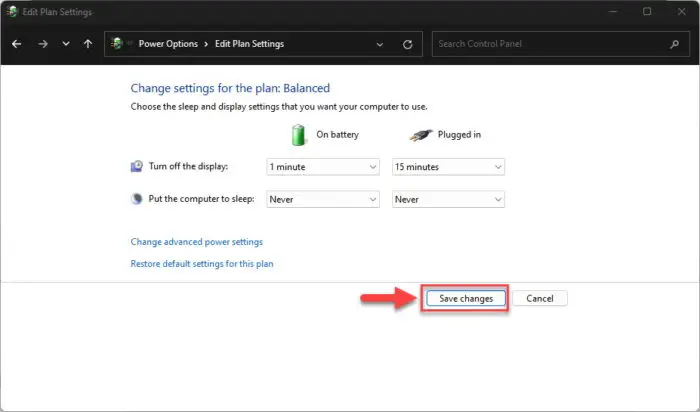Navigate to Power Options breadcrumb

pyautogui.click(x=168, y=44)
